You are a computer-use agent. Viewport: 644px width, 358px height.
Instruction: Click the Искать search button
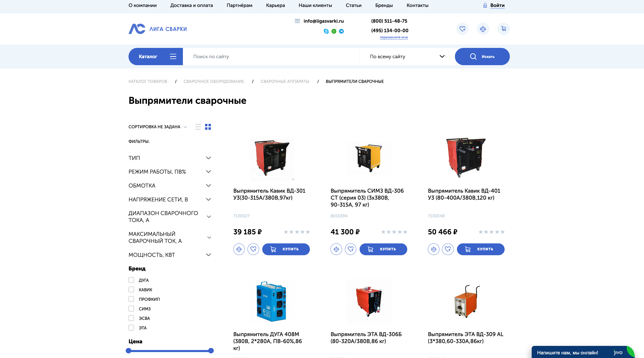(482, 57)
